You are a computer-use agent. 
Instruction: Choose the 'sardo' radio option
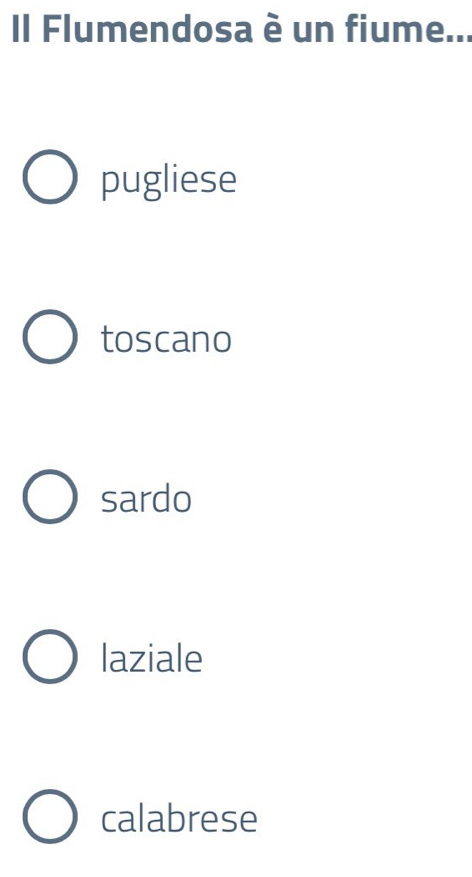[50, 497]
